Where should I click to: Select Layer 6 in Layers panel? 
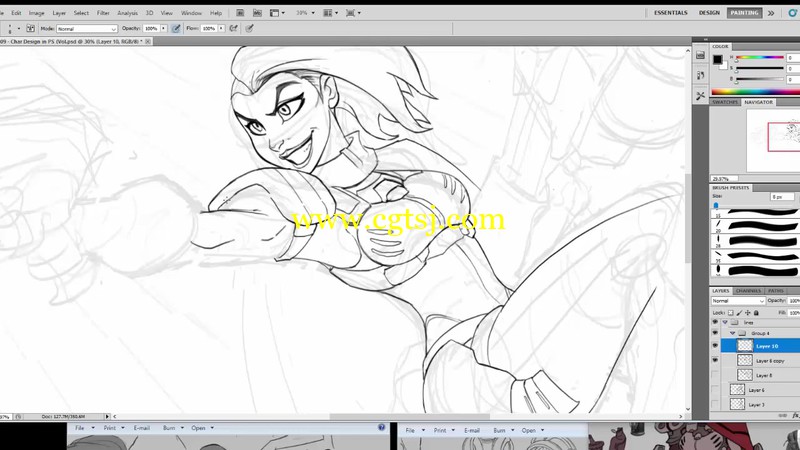coord(760,390)
